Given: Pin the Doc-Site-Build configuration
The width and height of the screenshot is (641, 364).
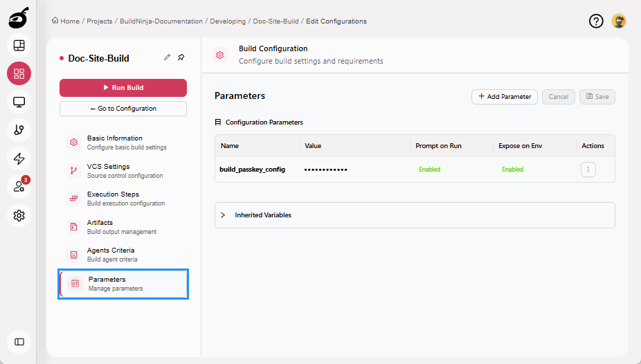Looking at the screenshot, I should (x=181, y=57).
